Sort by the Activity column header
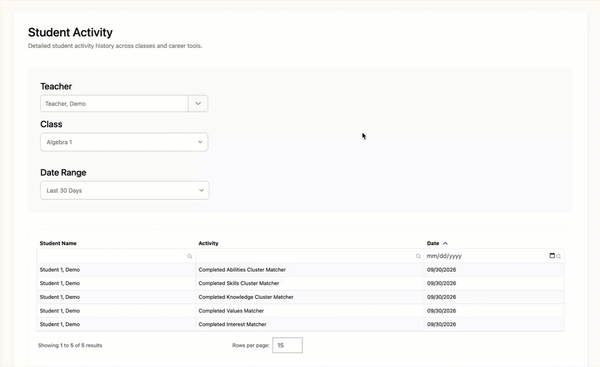This screenshot has width=600, height=367. pyautogui.click(x=208, y=243)
